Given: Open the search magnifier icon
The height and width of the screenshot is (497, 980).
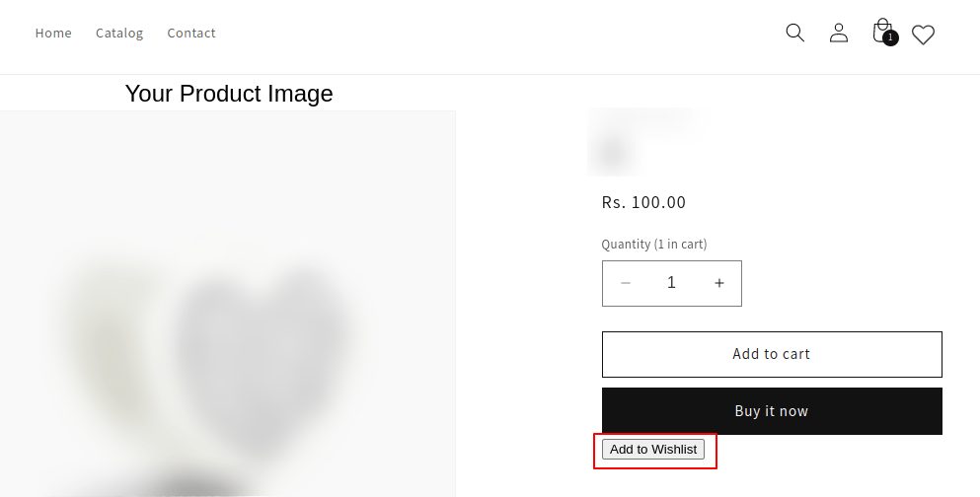Looking at the screenshot, I should [794, 33].
